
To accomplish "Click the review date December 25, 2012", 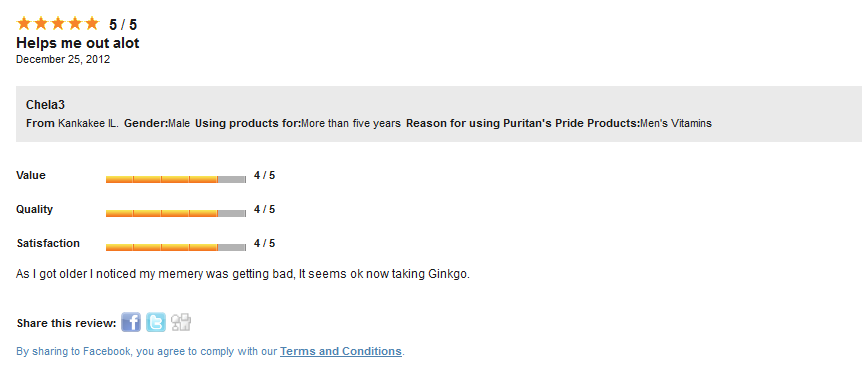I will point(63,59).
